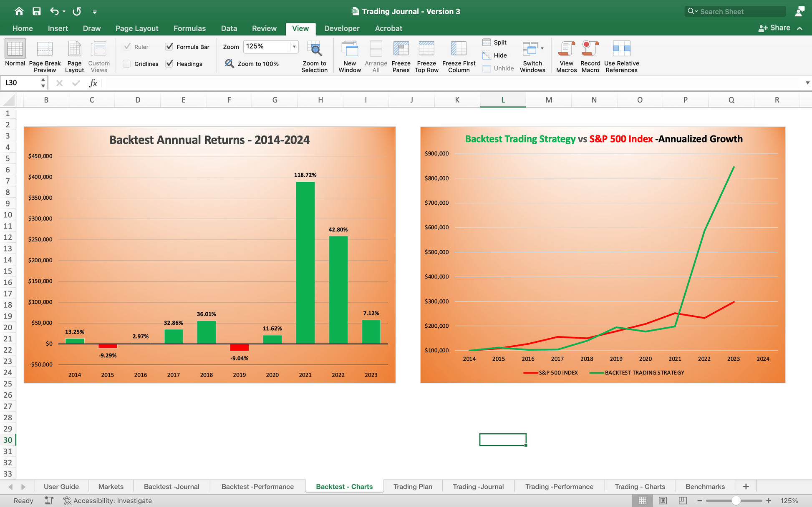
Task: Uncheck the Formula Bar checkbox
Action: 169,47
